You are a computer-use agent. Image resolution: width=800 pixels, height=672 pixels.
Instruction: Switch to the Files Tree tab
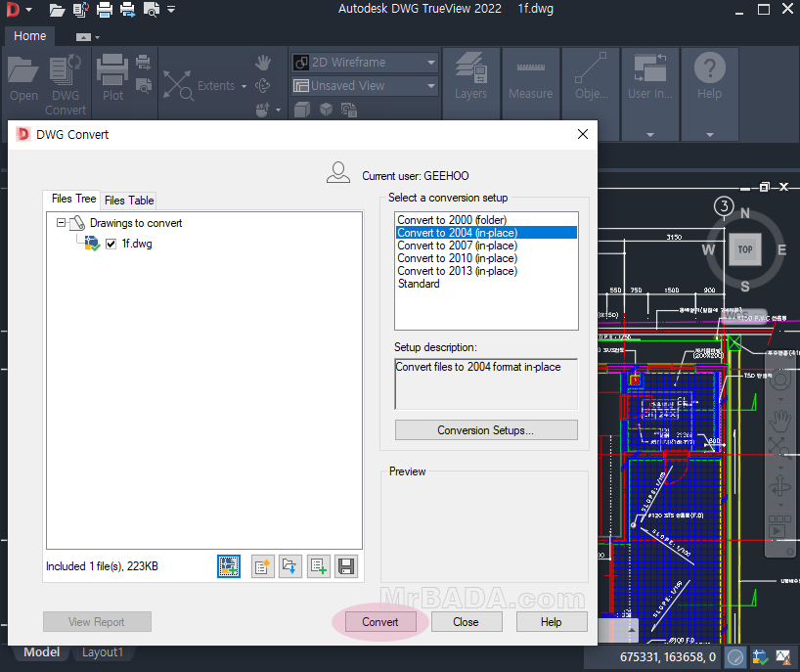73,199
